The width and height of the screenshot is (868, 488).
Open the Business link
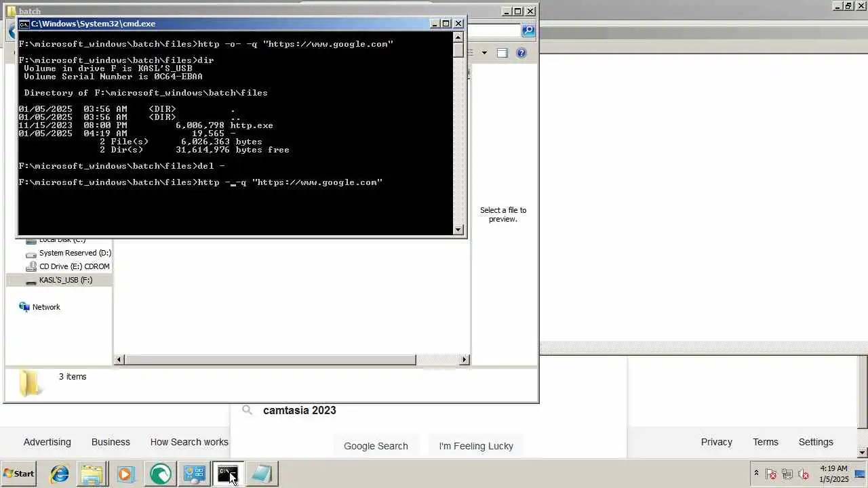coord(111,442)
